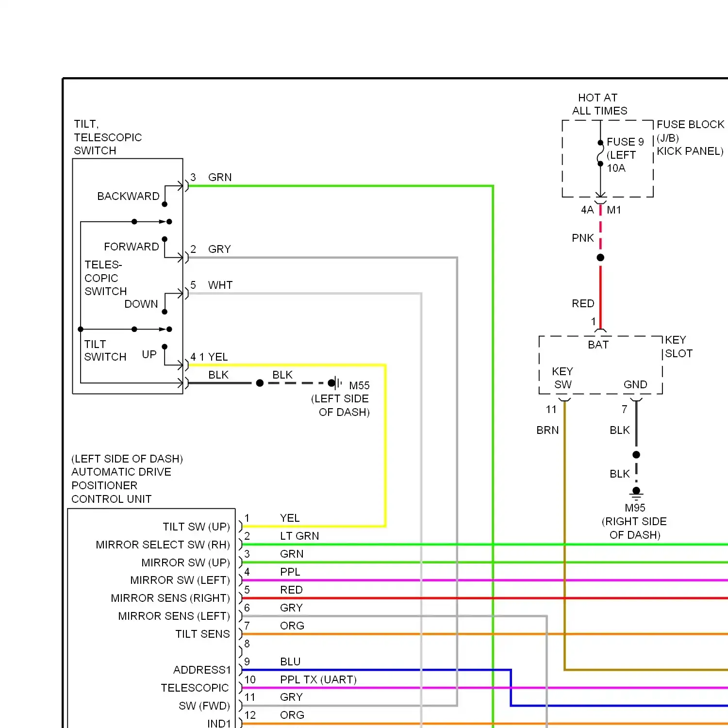The image size is (728, 728).
Task: Select the '4A' connector pin label
Action: coord(587,210)
